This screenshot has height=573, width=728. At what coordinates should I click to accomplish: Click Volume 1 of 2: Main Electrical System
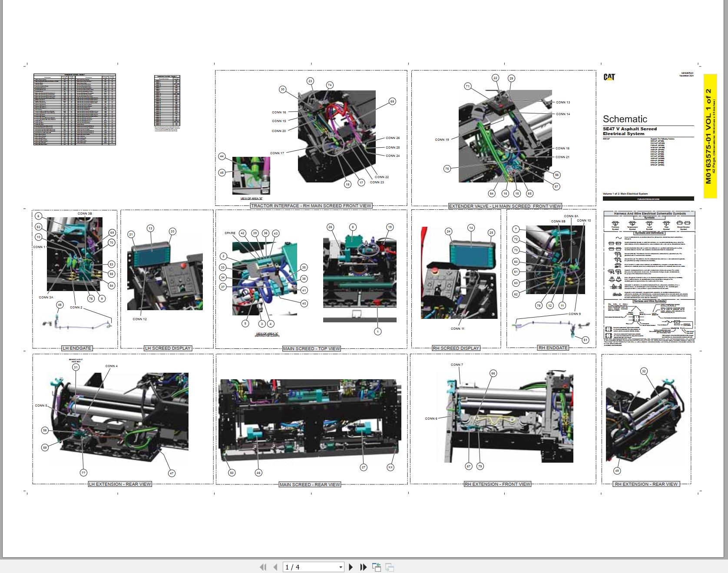[x=625, y=194]
